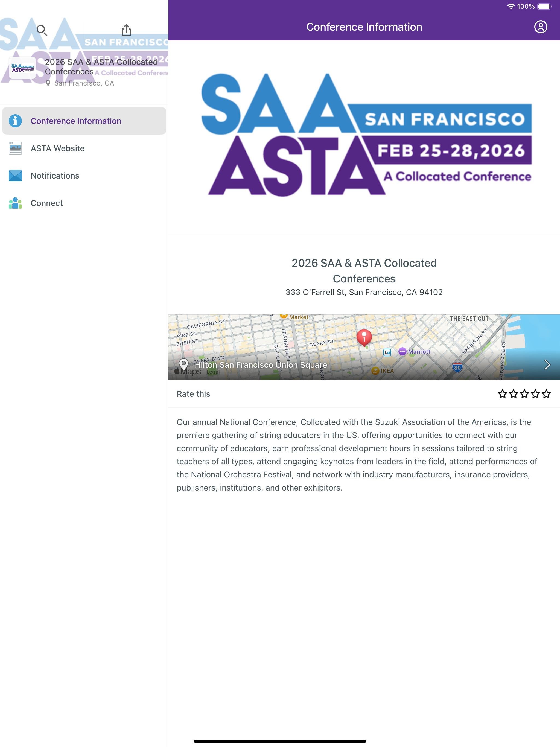Click the ASTA Website browser icon
Screen dimensions: 560x747
pyautogui.click(x=15, y=148)
